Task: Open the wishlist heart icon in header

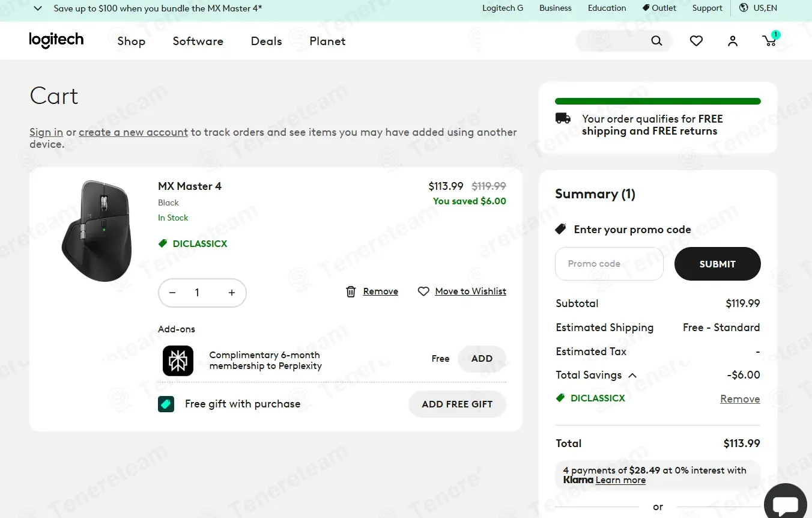Action: click(696, 41)
